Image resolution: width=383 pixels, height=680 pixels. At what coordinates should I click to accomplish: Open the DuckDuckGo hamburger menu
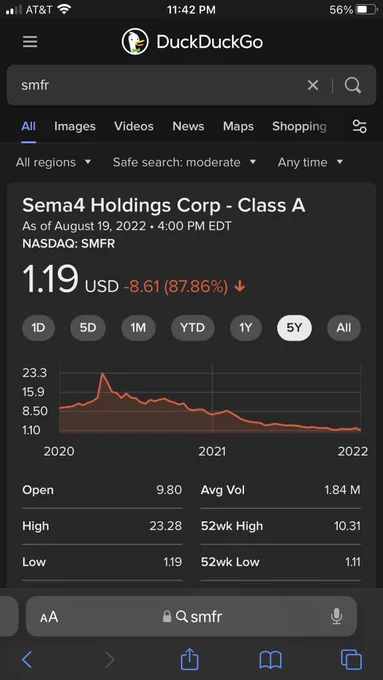coord(30,42)
